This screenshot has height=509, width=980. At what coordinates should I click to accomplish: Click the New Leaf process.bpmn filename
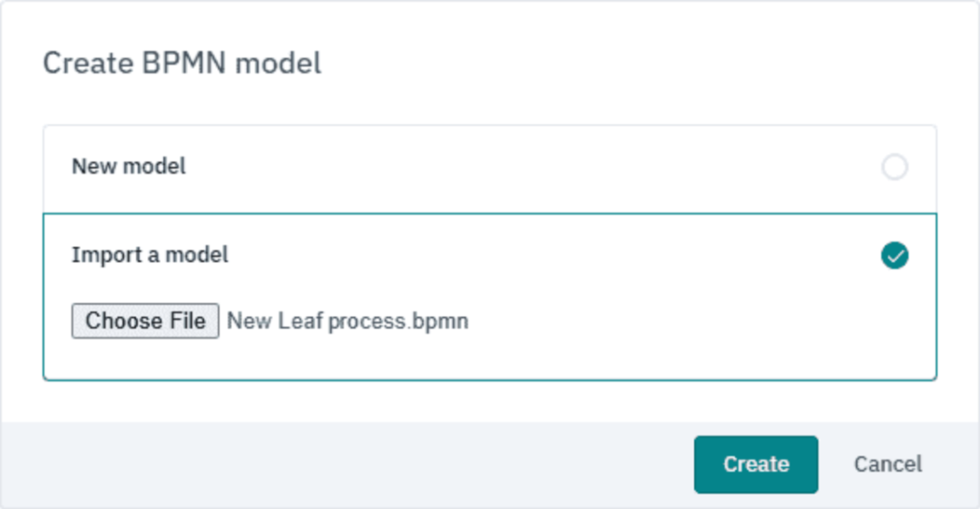pyautogui.click(x=348, y=321)
